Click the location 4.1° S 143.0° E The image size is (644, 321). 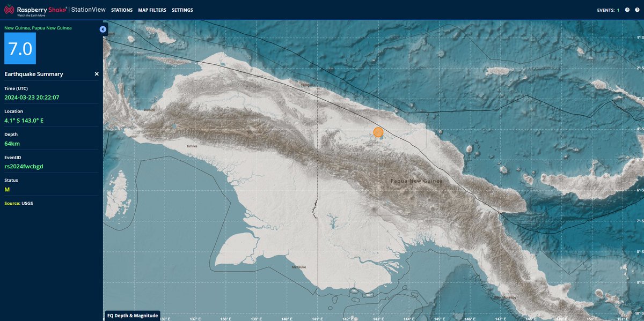click(24, 121)
